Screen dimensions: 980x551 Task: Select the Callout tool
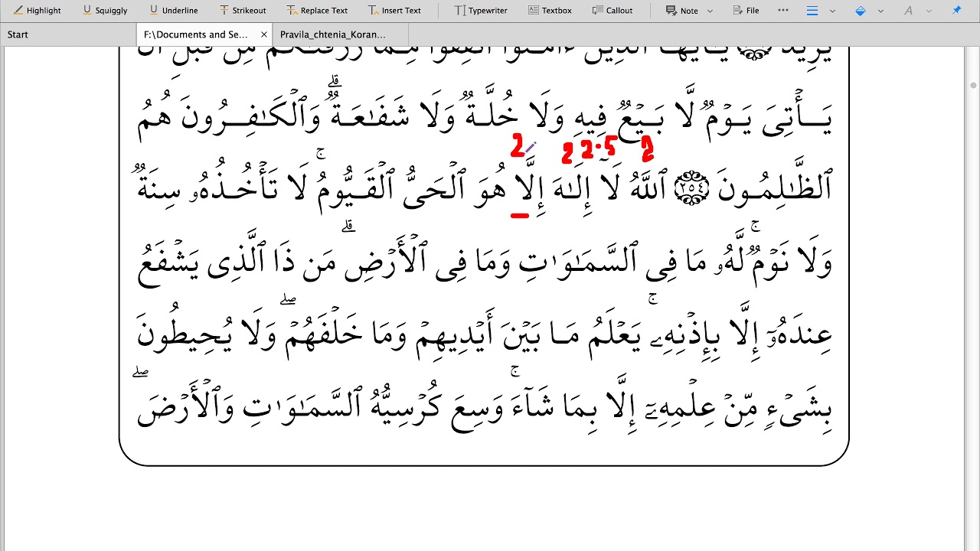pyautogui.click(x=612, y=11)
